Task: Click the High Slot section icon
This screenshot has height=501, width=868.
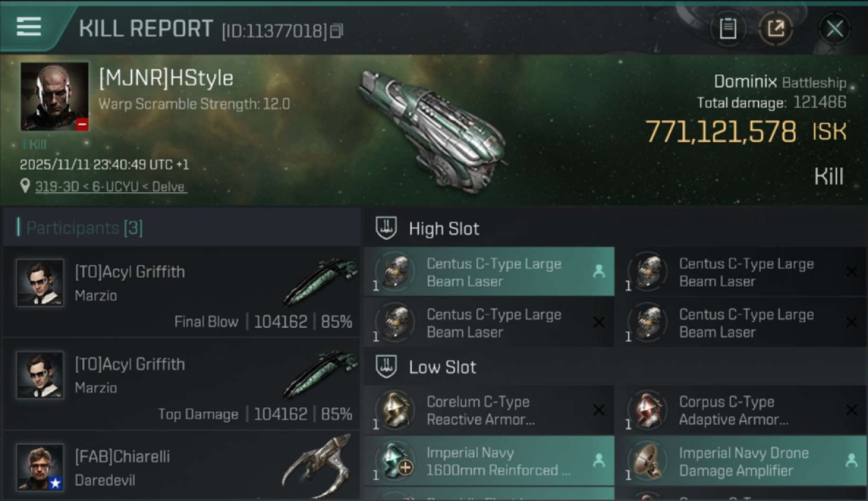Action: click(386, 228)
